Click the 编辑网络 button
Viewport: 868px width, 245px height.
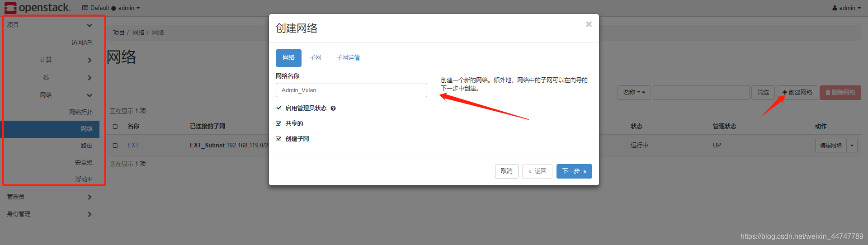click(831, 146)
